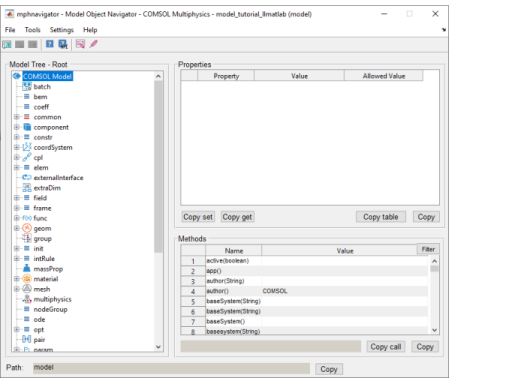512x378 pixels.
Task: Open the Tools menu
Action: click(x=32, y=30)
